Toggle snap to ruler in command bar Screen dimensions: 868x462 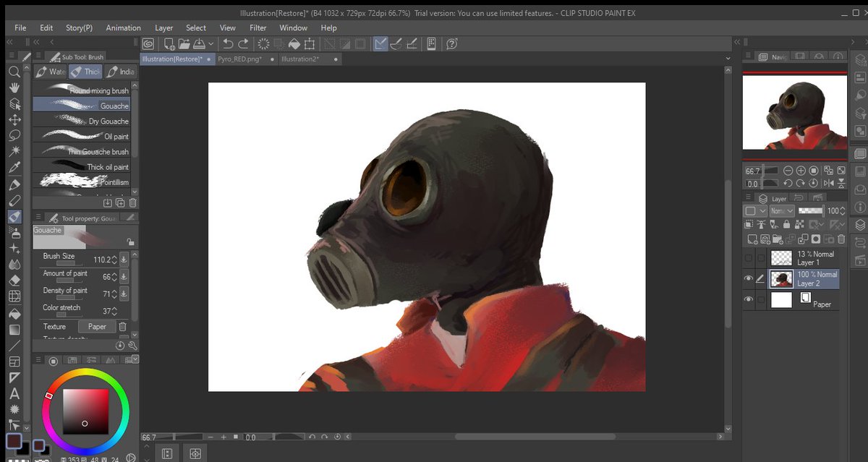click(x=380, y=44)
